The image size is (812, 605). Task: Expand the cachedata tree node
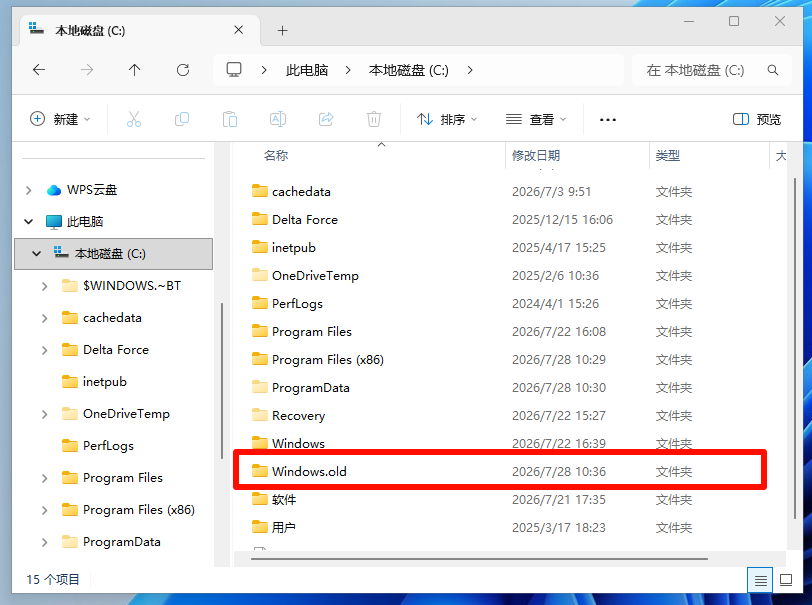coord(45,318)
